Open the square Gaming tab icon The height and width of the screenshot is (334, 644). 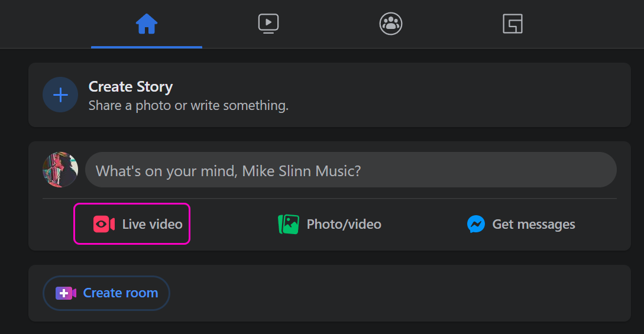(x=512, y=24)
